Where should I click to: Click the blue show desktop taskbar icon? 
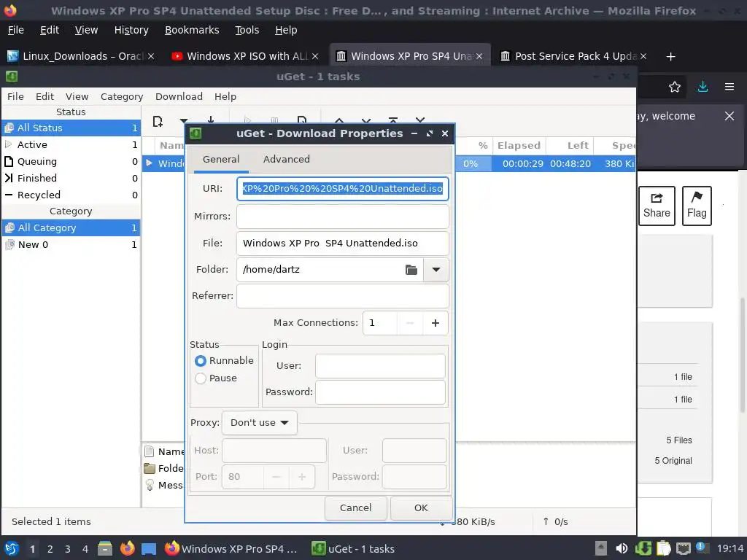149,549
